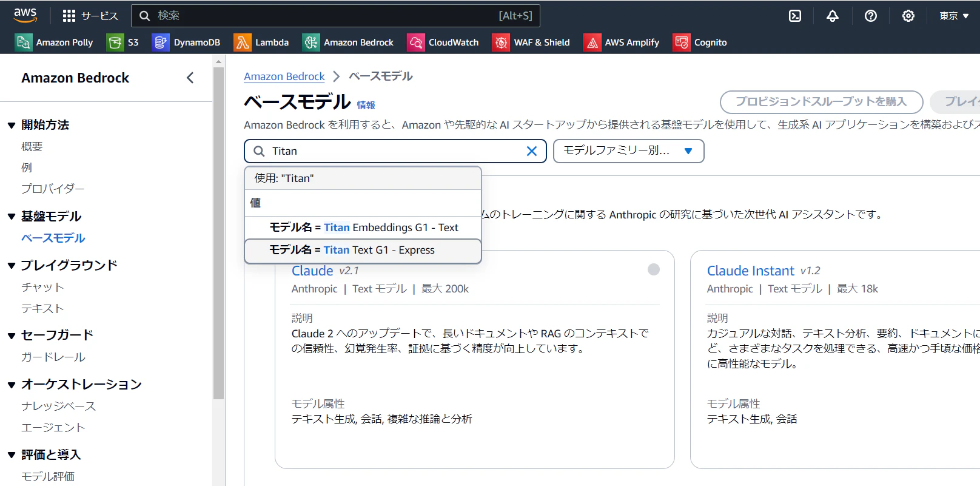The height and width of the screenshot is (486, 980).
Task: Open the AWS Amplify shortcut
Action: click(622, 42)
